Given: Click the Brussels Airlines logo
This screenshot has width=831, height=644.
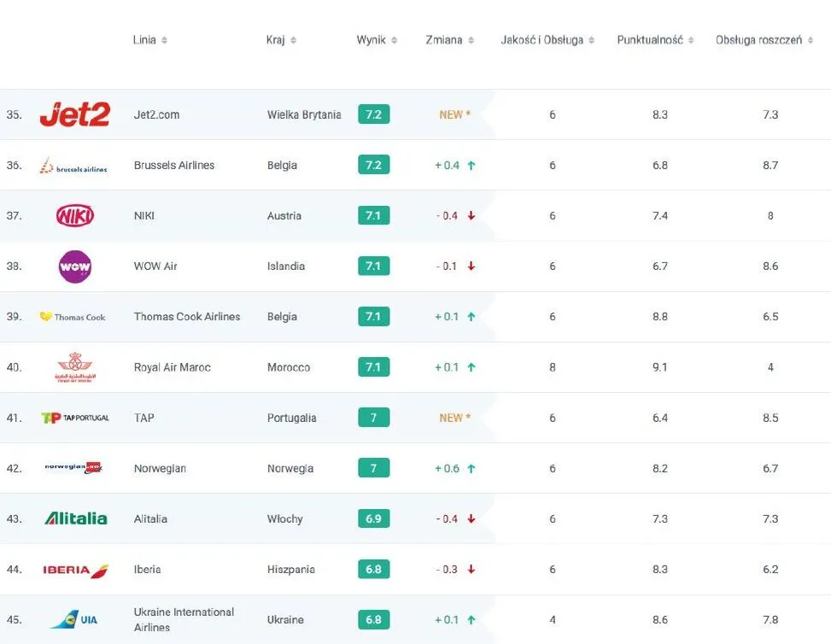Looking at the screenshot, I should click(x=73, y=166).
